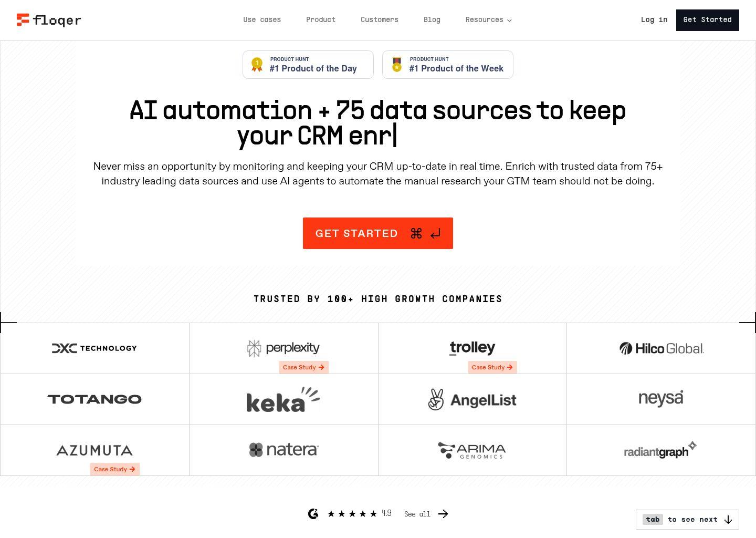Viewport: 756px width, 538px height.
Task: Click the Hilco Global logo
Action: point(661,348)
